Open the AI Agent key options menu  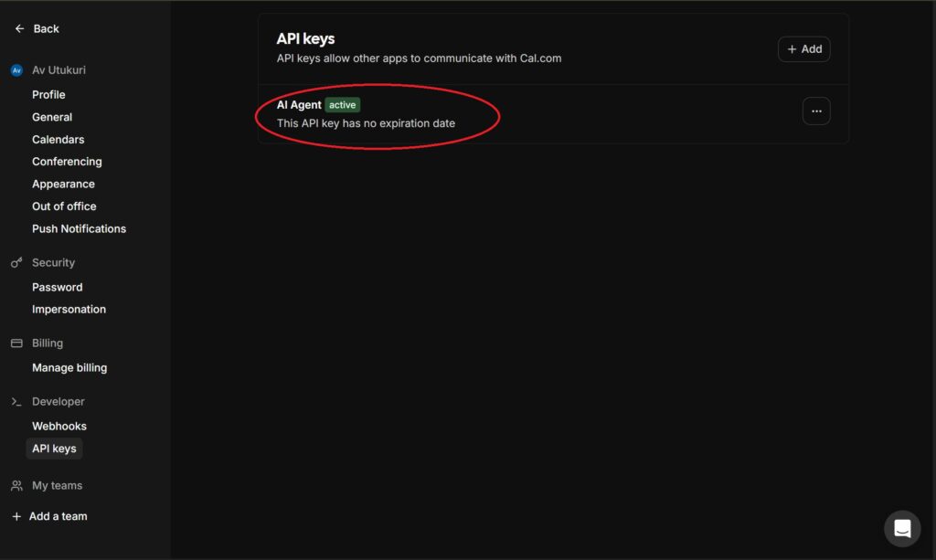[816, 111]
